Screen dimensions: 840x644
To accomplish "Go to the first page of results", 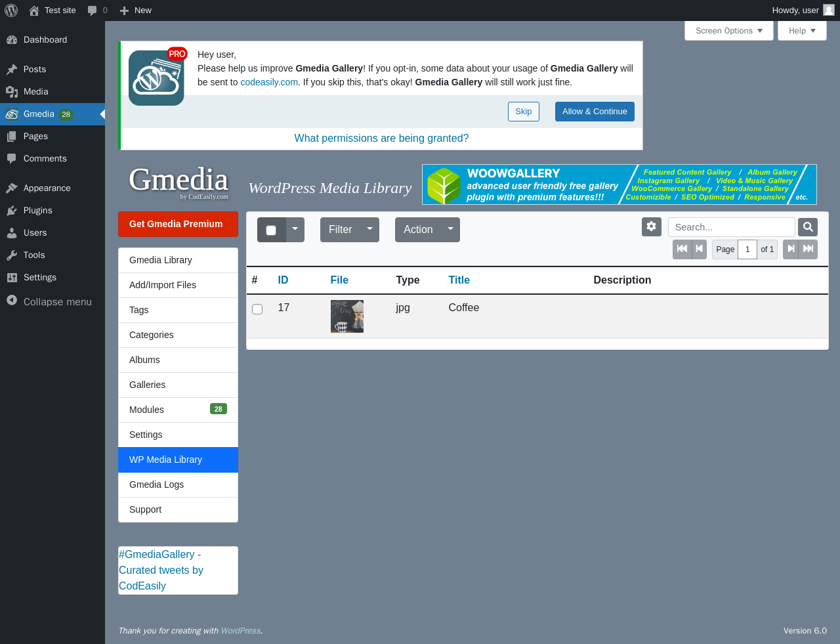I will [x=682, y=249].
